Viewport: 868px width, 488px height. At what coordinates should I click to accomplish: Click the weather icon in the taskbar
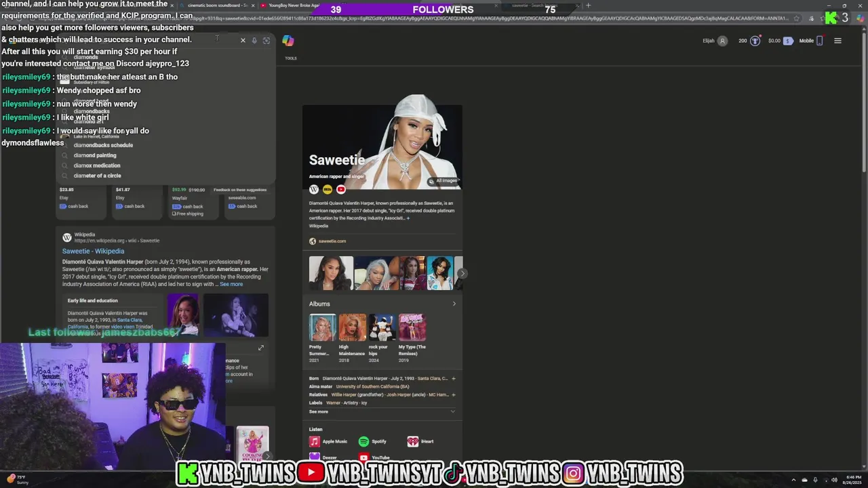pos(11,479)
